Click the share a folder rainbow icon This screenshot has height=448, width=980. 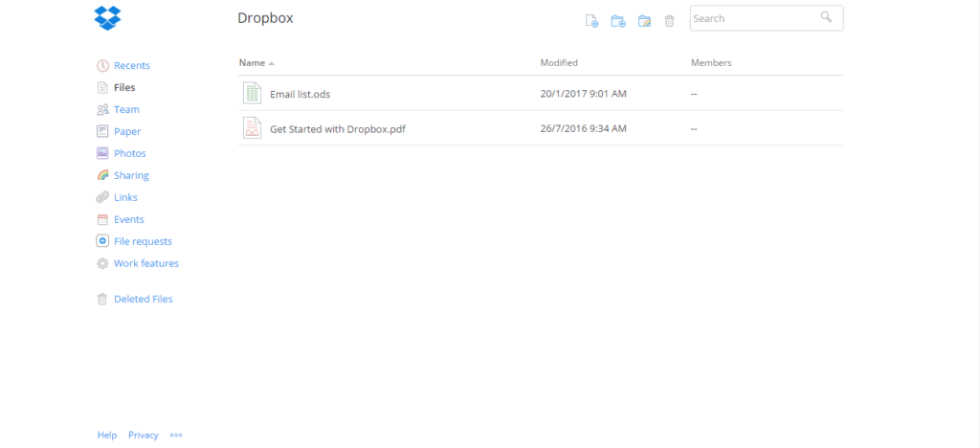coord(644,21)
